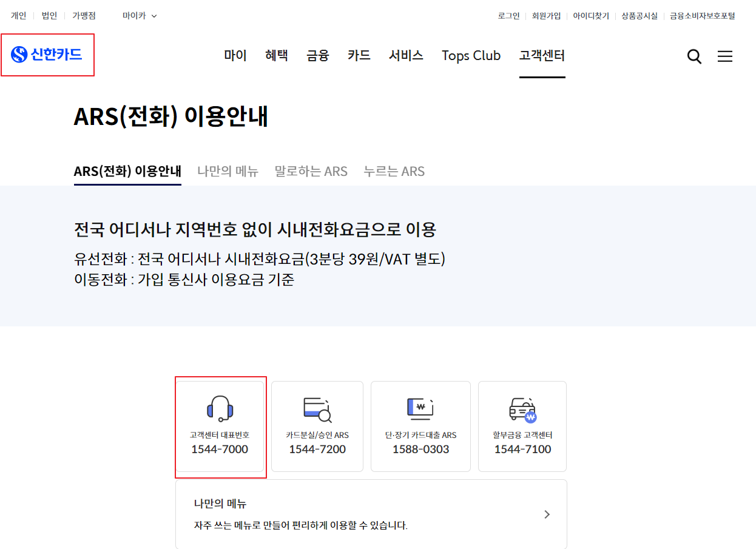Open the 카드 main menu
The height and width of the screenshot is (549, 756).
point(359,56)
